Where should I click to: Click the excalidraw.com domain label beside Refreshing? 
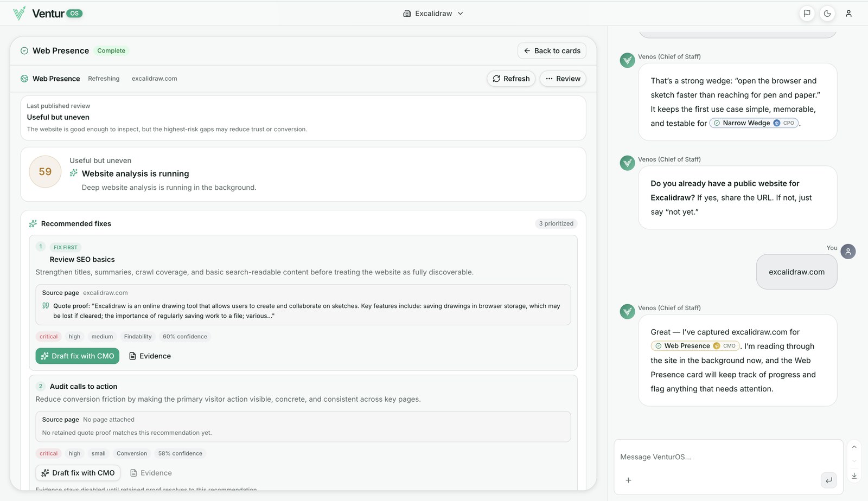pos(154,79)
